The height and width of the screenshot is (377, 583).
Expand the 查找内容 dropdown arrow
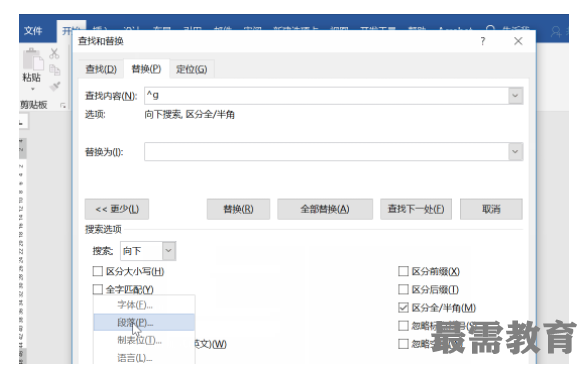tap(515, 96)
